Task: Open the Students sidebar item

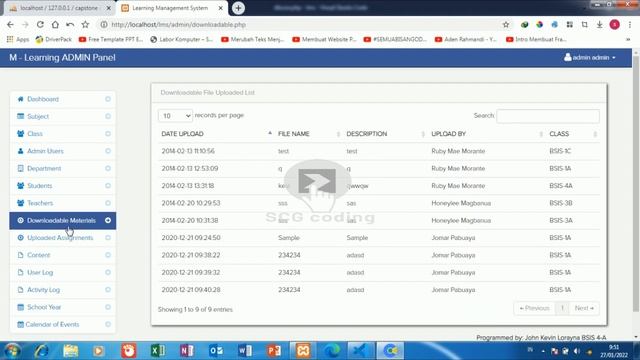Action: point(62,186)
